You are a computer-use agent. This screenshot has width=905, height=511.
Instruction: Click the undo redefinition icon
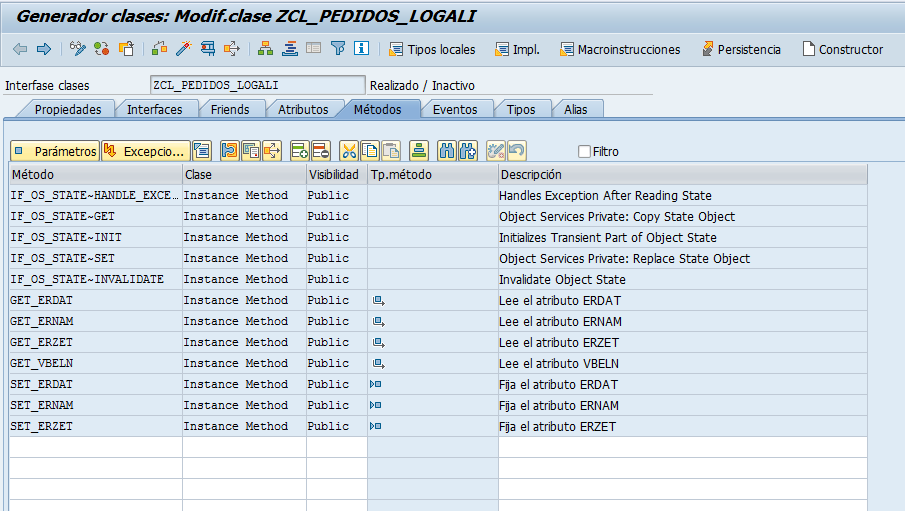point(250,151)
